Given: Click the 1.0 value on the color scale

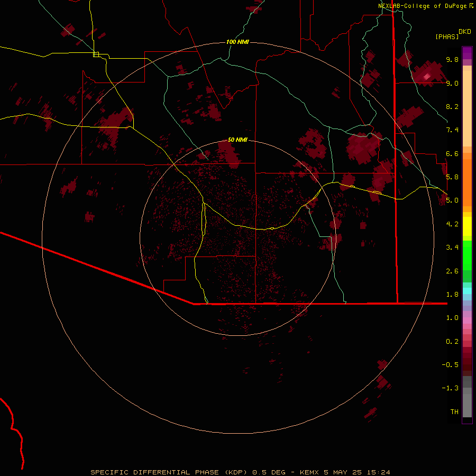Looking at the screenshot, I should (452, 318).
